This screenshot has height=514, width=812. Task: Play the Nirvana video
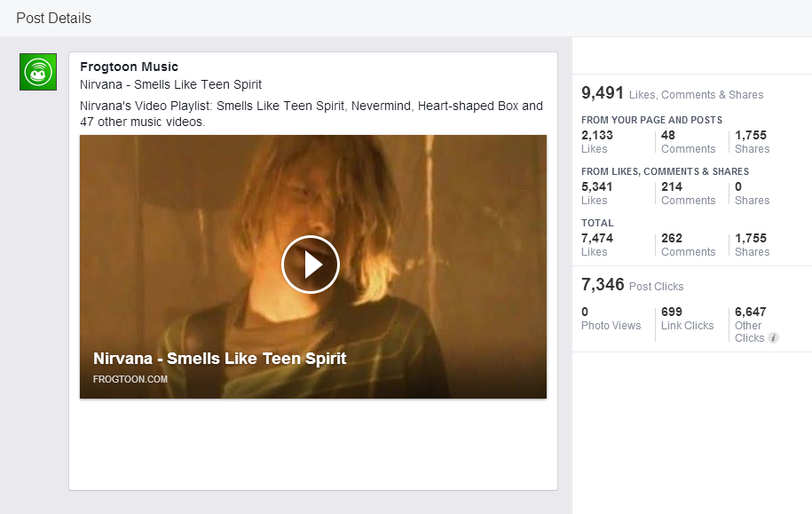tap(311, 265)
